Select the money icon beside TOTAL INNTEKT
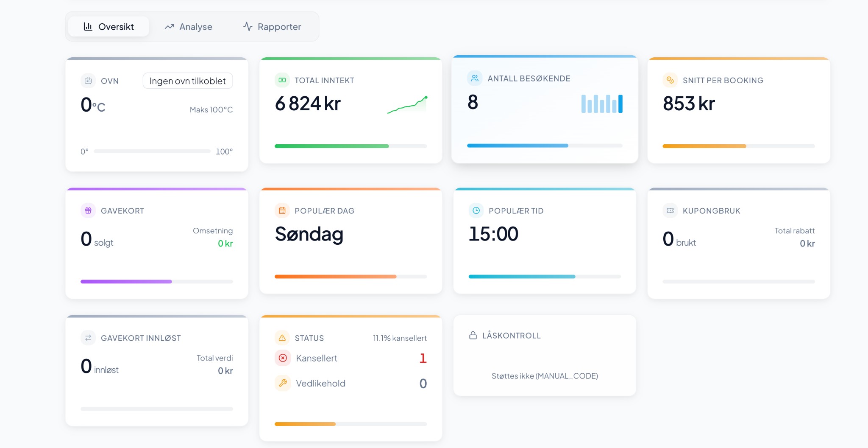The width and height of the screenshot is (868, 448). (282, 80)
